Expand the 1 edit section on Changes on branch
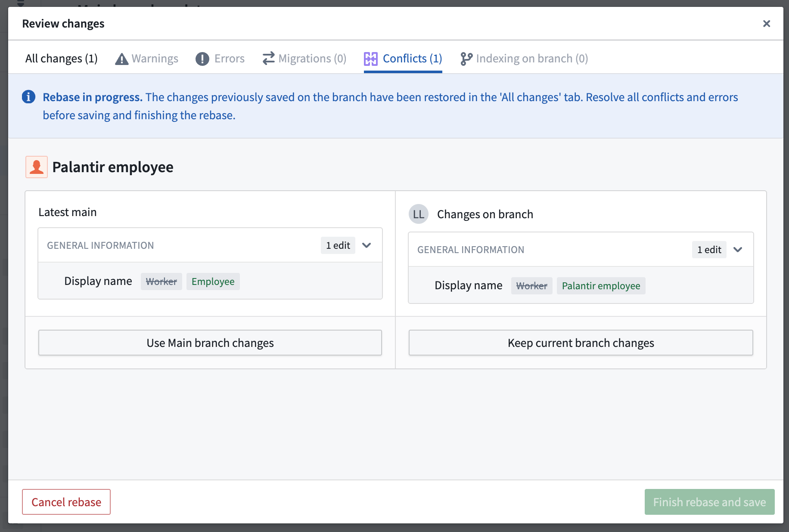 (737, 249)
